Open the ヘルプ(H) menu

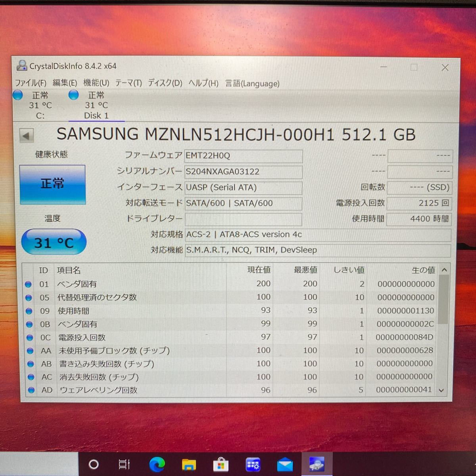pos(203,83)
